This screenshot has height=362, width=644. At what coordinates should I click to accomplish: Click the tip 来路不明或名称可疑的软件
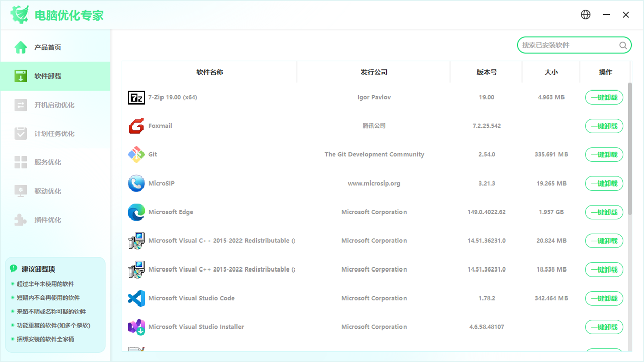(x=51, y=312)
